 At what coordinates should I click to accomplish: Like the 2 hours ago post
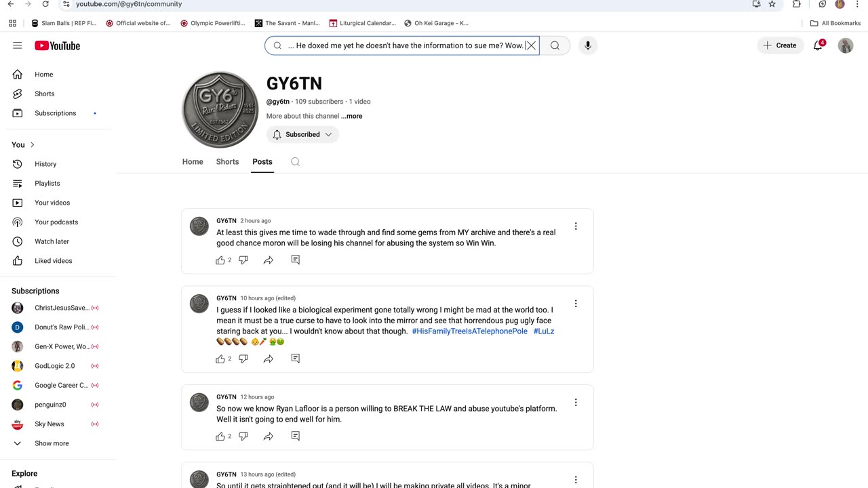coord(220,260)
